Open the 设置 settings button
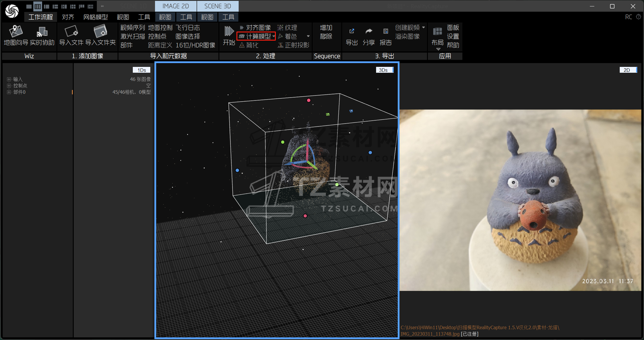This screenshot has width=644, height=340. coord(453,36)
